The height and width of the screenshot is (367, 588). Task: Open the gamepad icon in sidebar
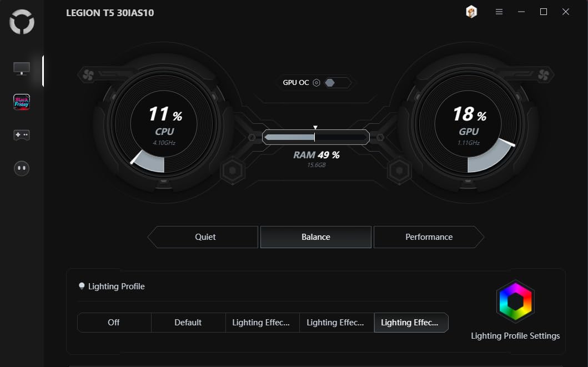pyautogui.click(x=22, y=135)
